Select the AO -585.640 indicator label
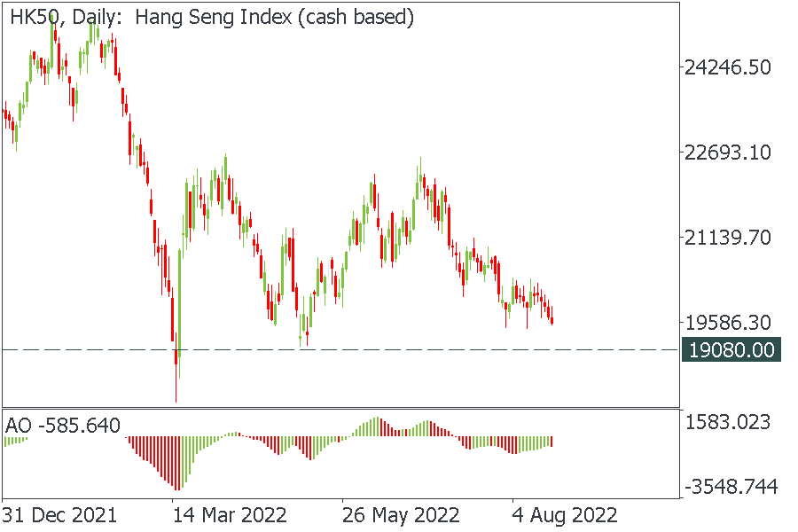 [x=63, y=426]
